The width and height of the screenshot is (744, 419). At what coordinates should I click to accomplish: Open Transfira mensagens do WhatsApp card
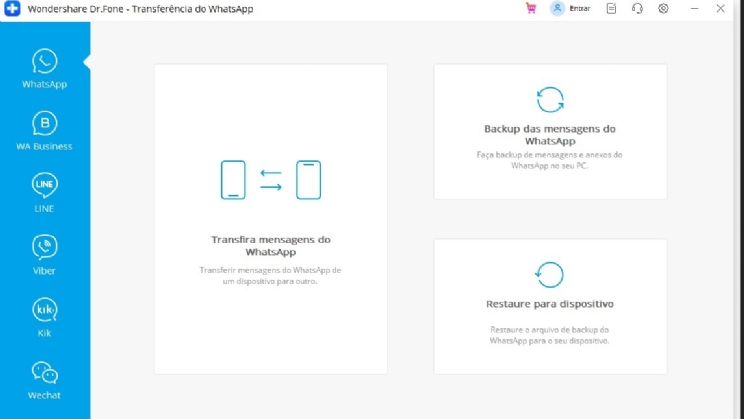270,219
